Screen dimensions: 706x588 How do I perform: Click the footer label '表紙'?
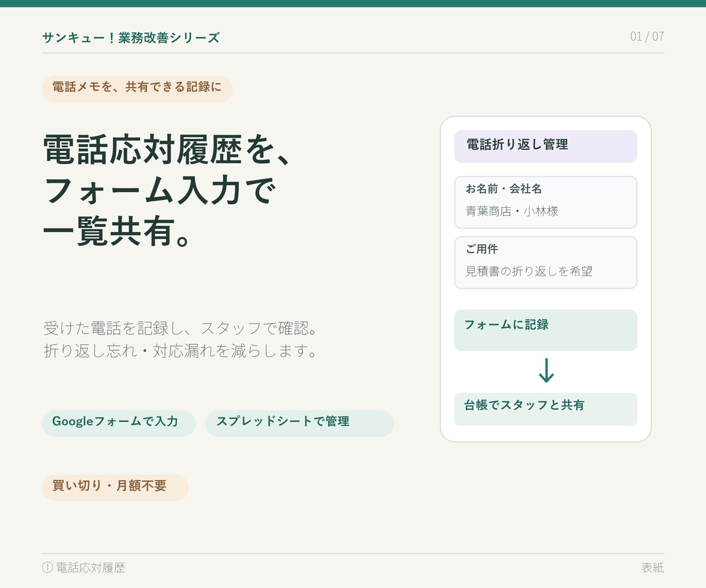(x=653, y=568)
